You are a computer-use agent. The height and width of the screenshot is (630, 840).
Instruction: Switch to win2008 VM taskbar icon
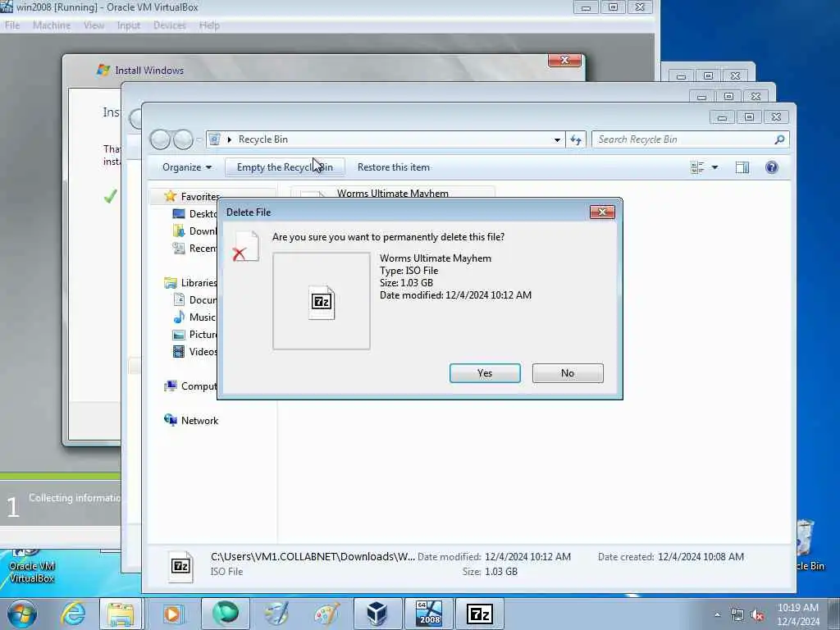[x=428, y=614]
